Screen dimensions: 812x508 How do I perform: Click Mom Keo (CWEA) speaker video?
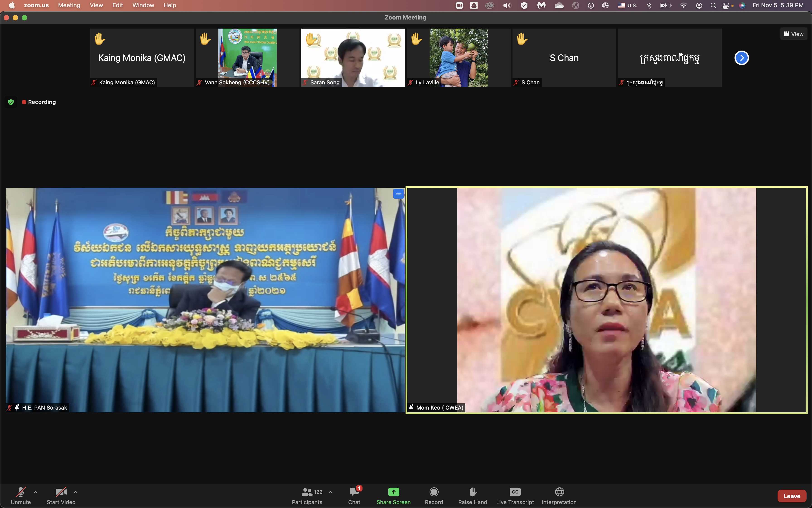pos(607,300)
